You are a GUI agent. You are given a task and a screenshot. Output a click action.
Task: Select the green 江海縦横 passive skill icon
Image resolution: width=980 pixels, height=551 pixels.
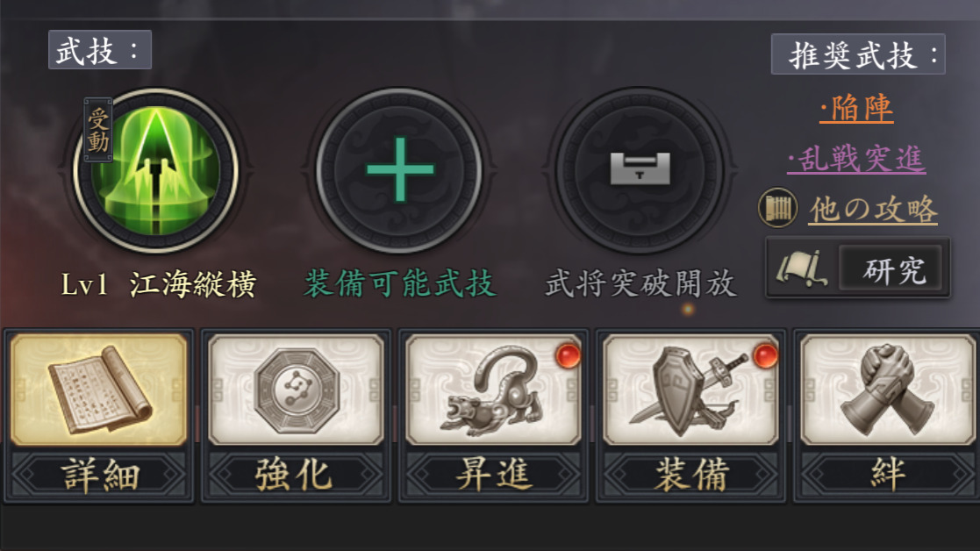pyautogui.click(x=156, y=170)
